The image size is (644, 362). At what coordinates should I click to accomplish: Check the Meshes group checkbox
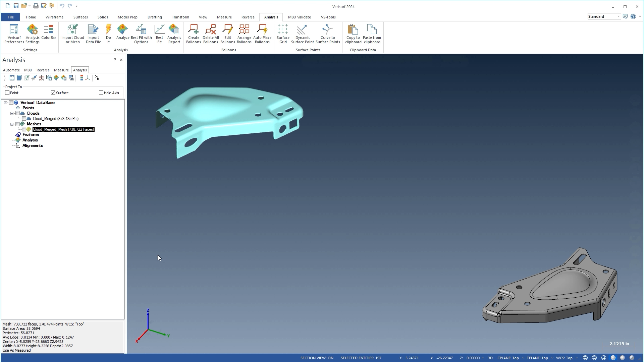click(17, 124)
